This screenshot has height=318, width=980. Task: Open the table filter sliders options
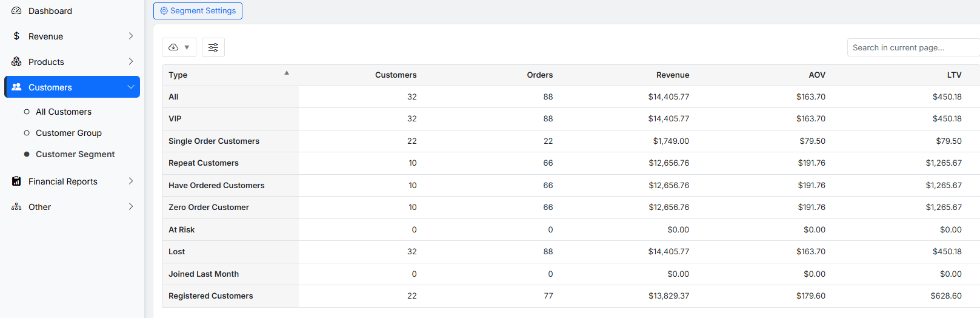[x=213, y=47]
